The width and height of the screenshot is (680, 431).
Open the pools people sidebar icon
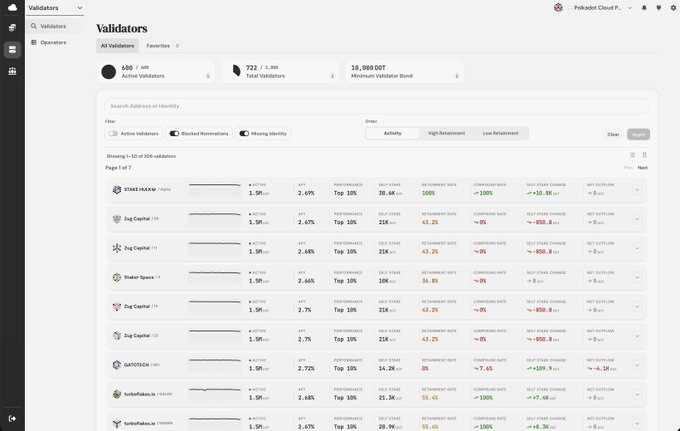click(12, 71)
